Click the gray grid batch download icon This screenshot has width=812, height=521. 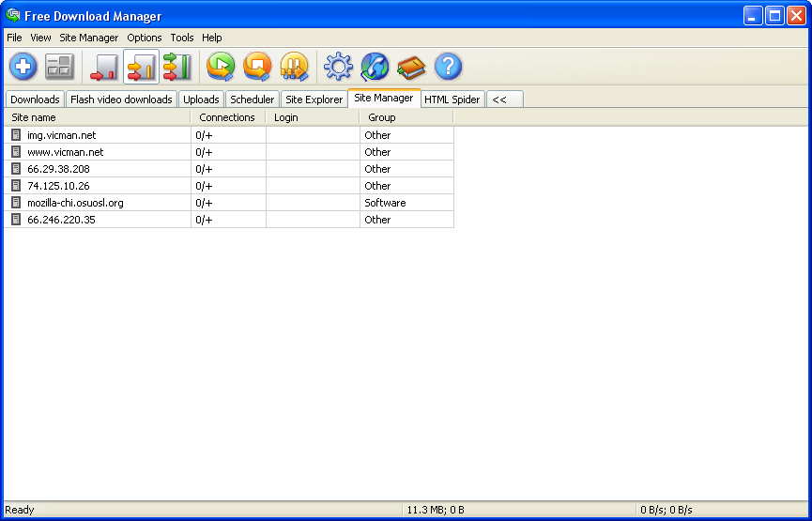59,67
